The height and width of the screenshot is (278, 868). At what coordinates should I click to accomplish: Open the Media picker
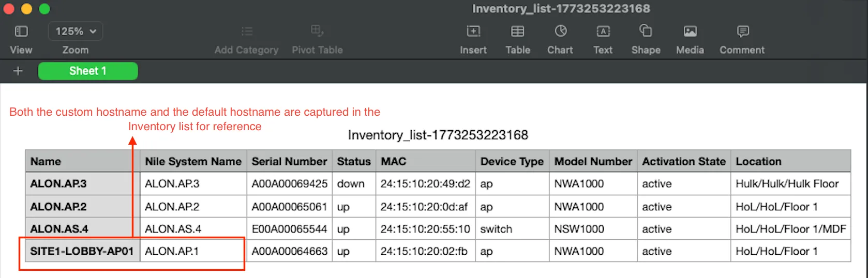[x=690, y=32]
